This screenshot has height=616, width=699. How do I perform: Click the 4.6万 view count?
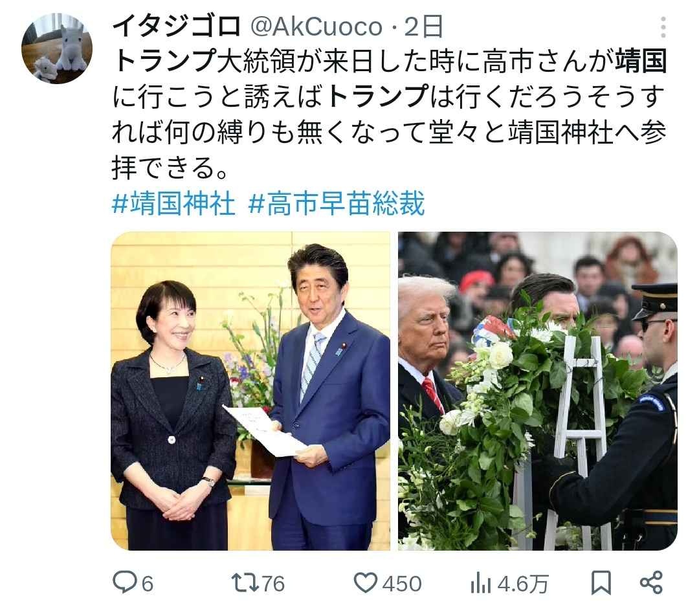(523, 584)
